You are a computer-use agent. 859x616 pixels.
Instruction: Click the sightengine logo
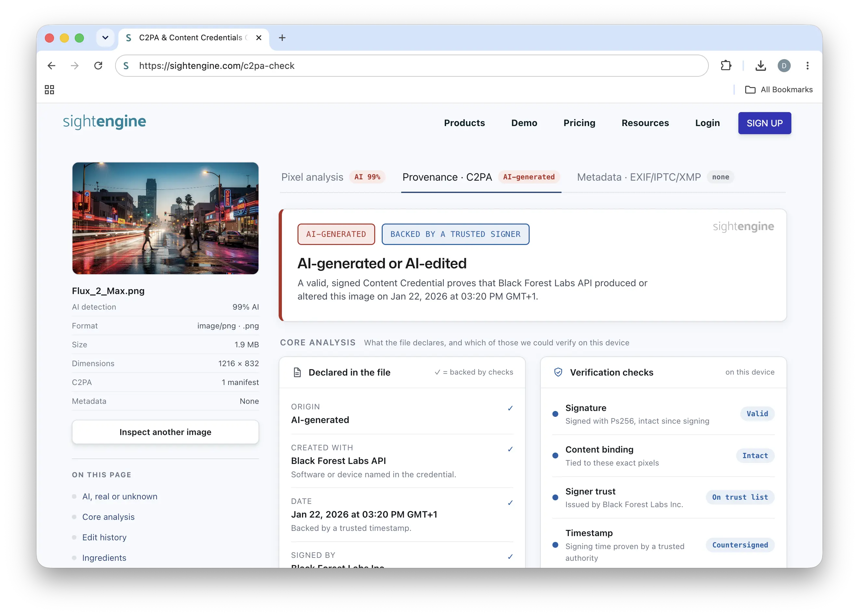[104, 122]
